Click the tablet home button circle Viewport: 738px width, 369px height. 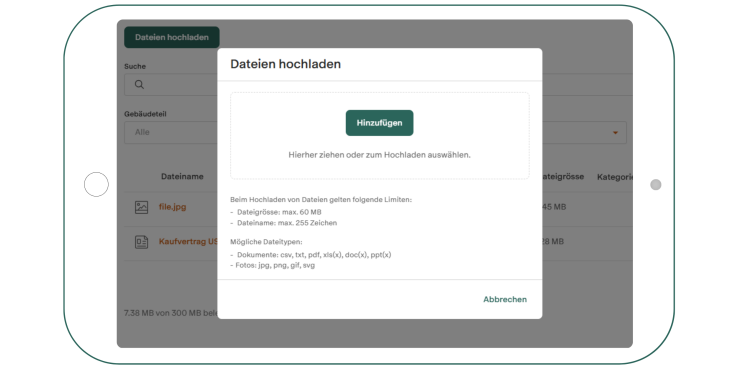pyautogui.click(x=96, y=184)
